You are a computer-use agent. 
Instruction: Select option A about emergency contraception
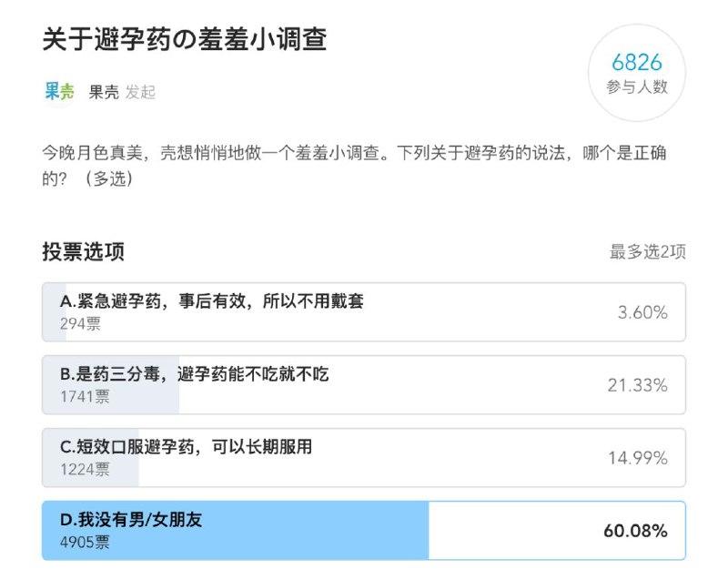(363, 311)
